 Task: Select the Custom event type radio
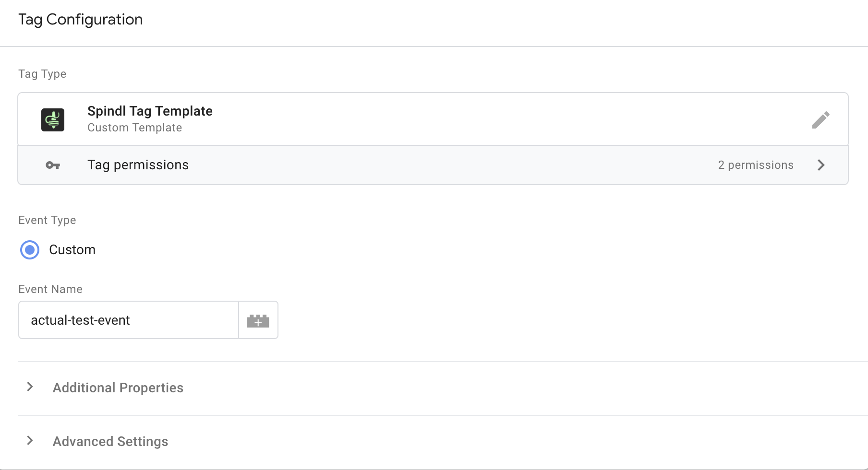(30, 250)
